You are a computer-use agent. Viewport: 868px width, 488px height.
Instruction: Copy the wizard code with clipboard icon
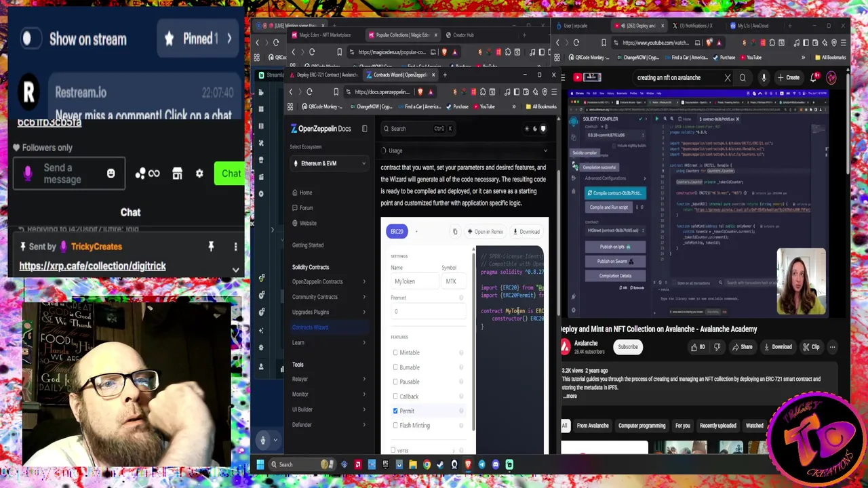(455, 232)
